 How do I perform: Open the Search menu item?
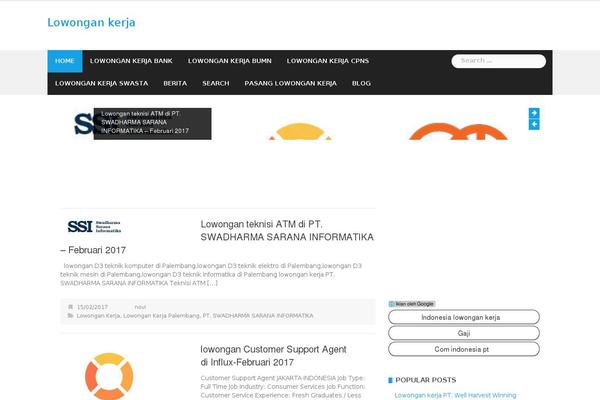pyautogui.click(x=216, y=83)
